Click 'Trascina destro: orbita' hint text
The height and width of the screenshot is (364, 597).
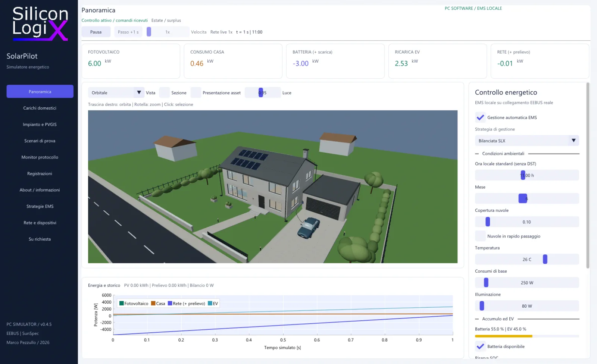click(109, 104)
